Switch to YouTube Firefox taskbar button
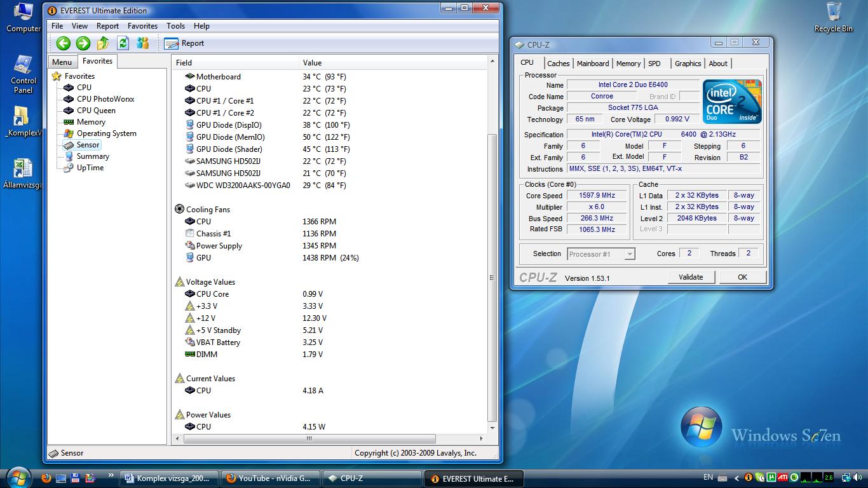Image resolution: width=868 pixels, height=488 pixels. click(x=271, y=478)
